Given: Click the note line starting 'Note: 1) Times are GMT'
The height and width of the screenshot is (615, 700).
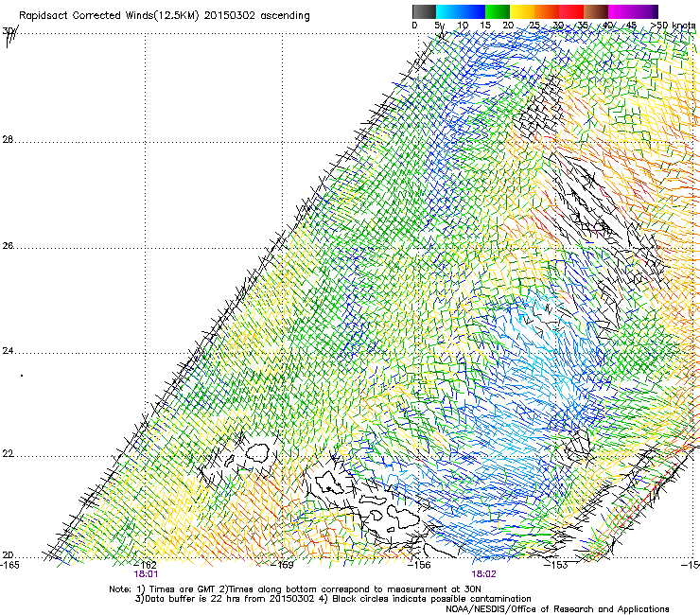Looking at the screenshot, I should 295,589.
